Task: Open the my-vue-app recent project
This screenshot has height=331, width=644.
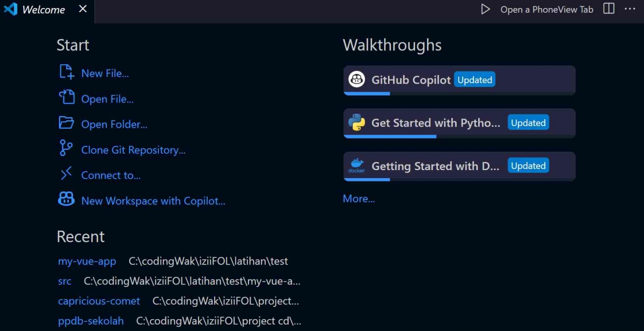Action: click(87, 261)
